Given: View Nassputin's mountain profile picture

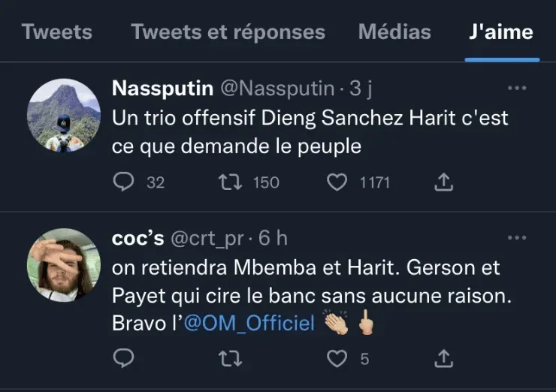Looking at the screenshot, I should (x=64, y=115).
